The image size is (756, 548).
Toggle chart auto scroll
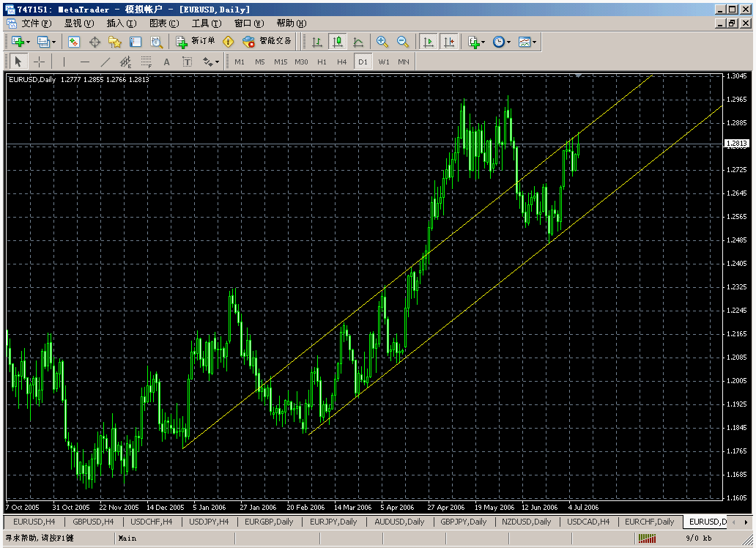[428, 42]
